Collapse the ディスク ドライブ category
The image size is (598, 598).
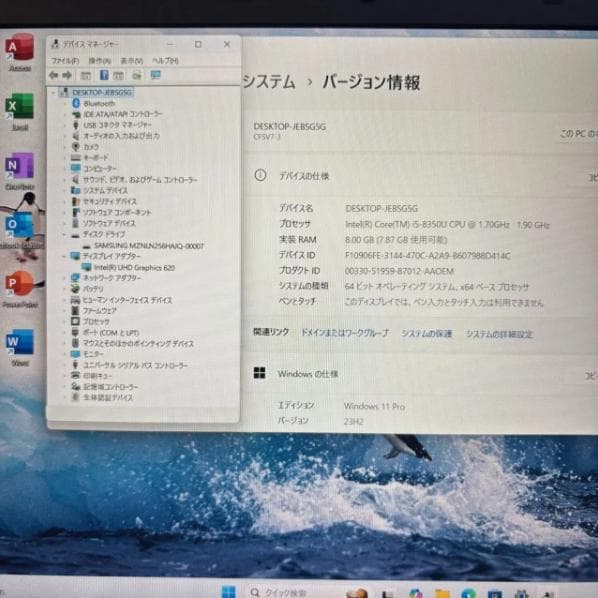click(64, 234)
